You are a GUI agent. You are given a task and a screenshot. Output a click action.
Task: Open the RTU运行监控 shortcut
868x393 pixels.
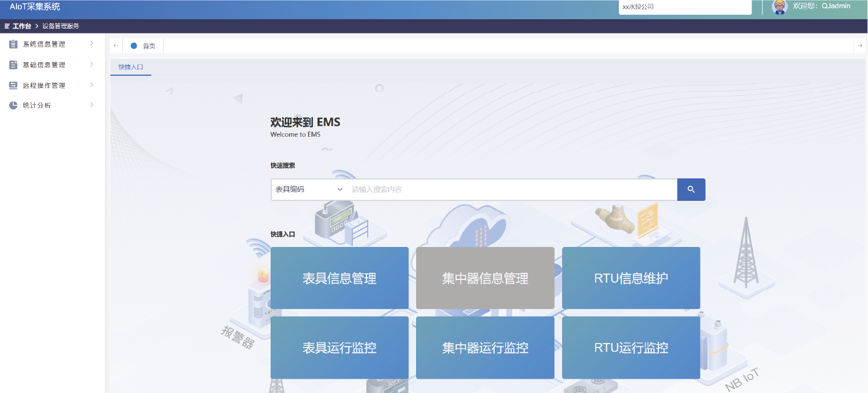631,347
